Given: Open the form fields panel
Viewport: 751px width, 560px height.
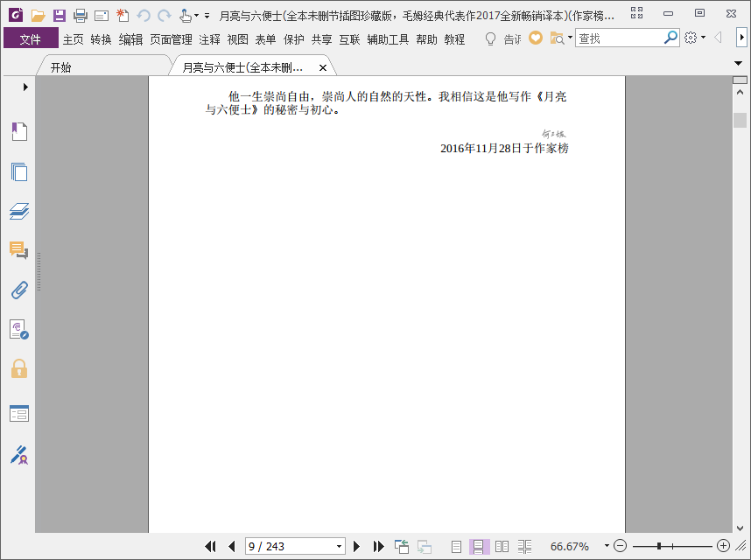Looking at the screenshot, I should point(19,414).
